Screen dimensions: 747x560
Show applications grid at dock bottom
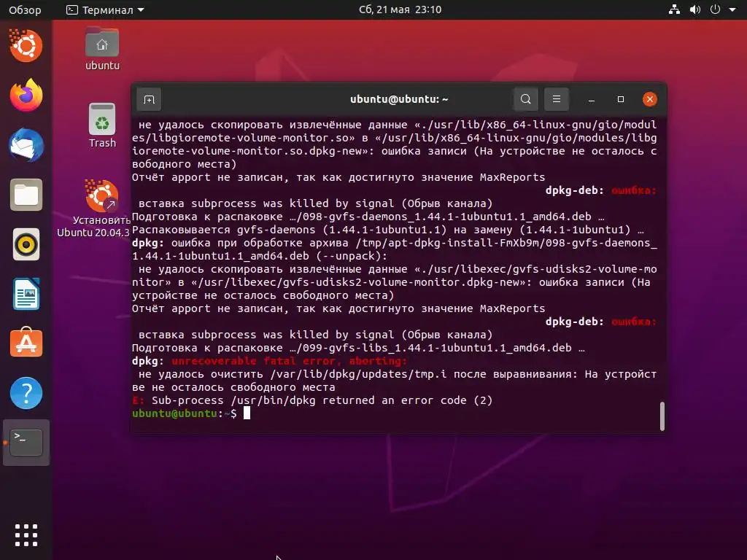pos(26,535)
